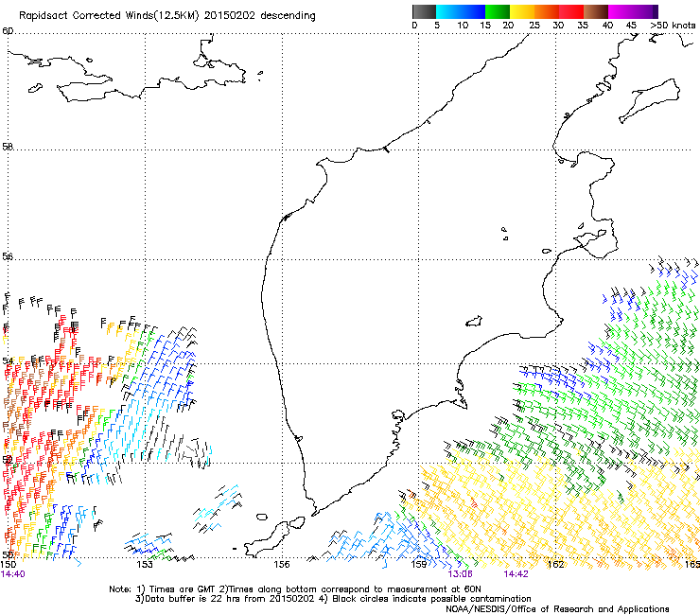Click the '>50 knots' legend label

coord(674,25)
